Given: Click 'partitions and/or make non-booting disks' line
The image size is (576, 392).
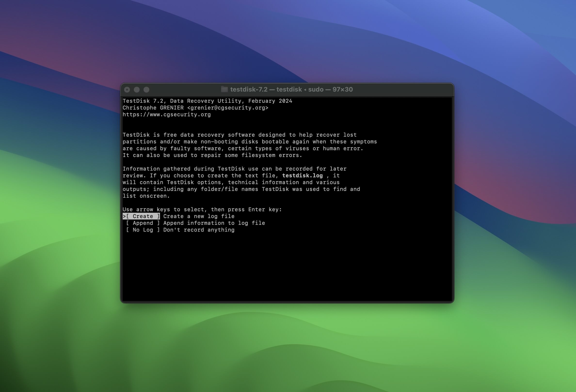Looking at the screenshot, I should point(250,142).
